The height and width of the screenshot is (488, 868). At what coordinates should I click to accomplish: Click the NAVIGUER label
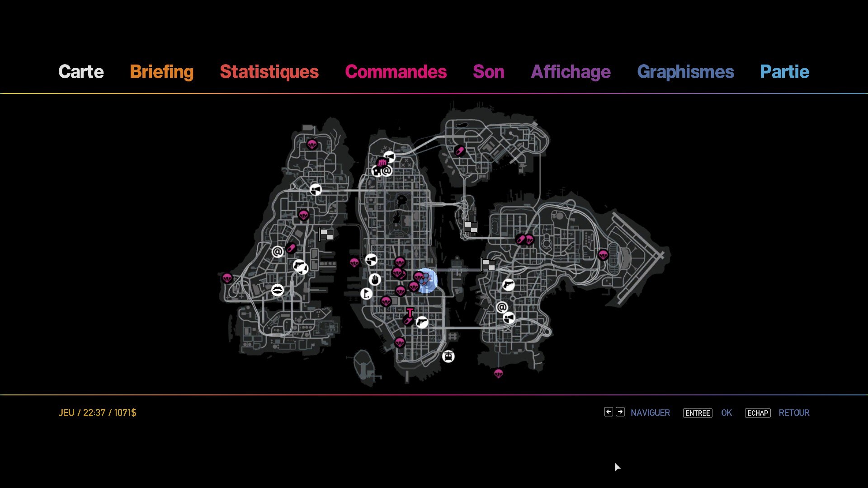pyautogui.click(x=650, y=413)
